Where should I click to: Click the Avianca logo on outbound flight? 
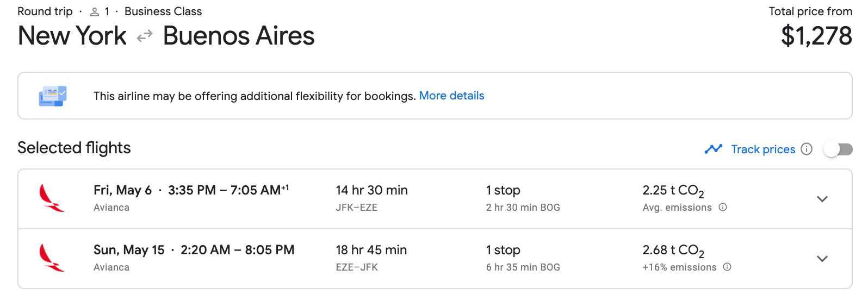pos(52,198)
